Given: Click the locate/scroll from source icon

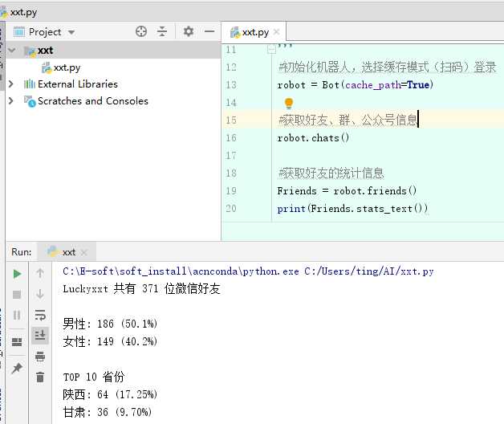Looking at the screenshot, I should (x=141, y=31).
